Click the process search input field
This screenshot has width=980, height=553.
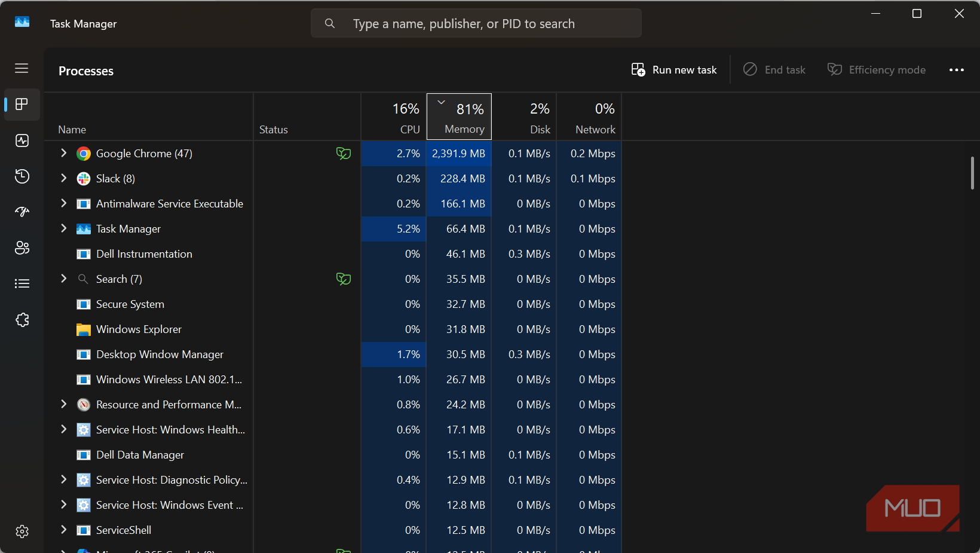pos(476,23)
